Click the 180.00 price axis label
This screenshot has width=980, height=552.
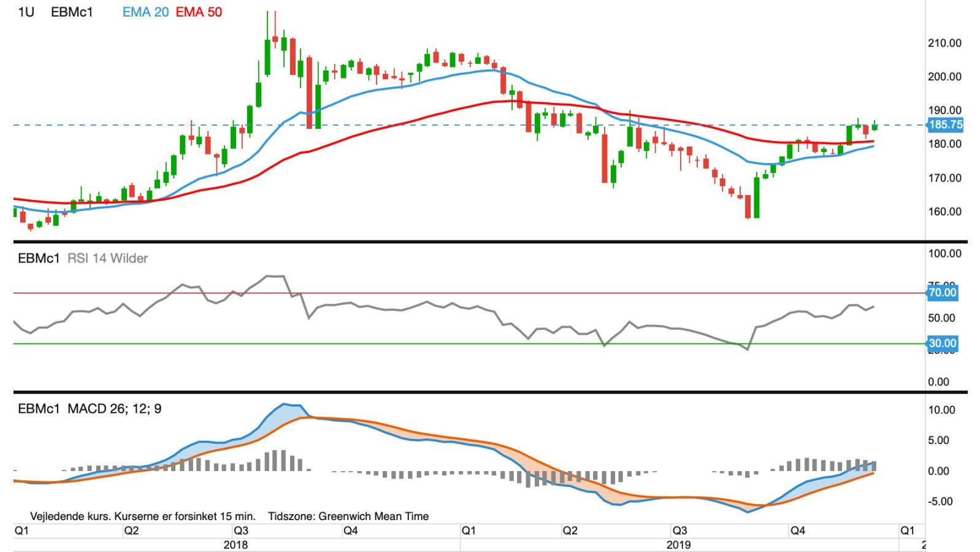944,144
